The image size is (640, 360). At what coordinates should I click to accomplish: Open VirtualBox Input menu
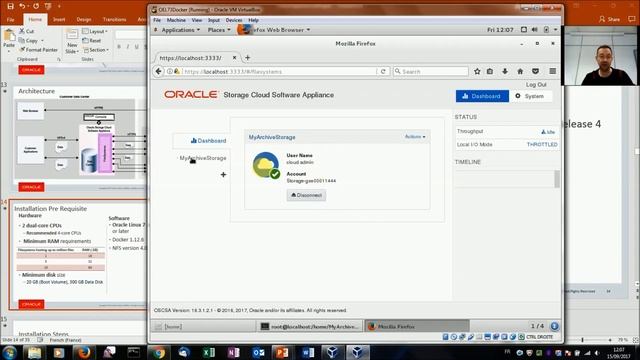214,20
